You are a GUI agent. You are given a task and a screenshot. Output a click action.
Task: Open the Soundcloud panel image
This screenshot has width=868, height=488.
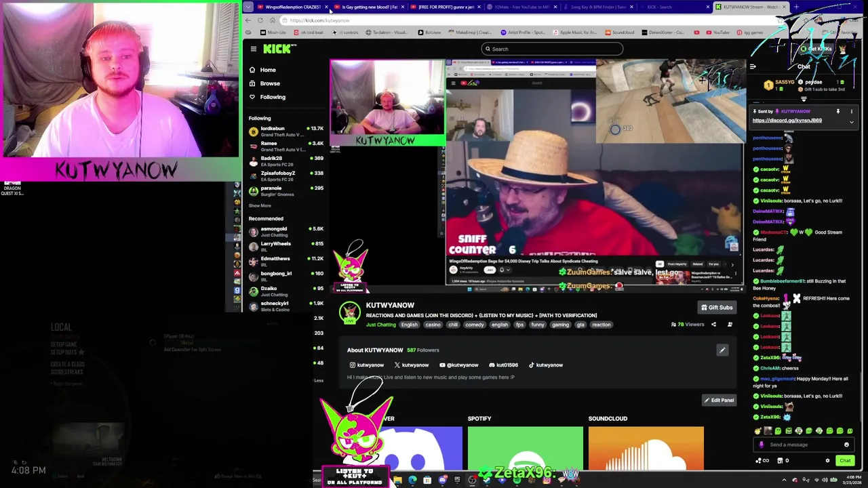646,448
